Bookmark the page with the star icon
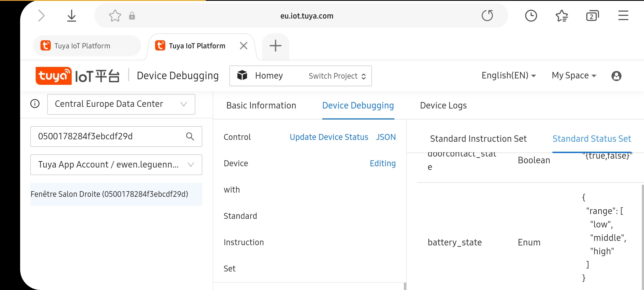 115,16
